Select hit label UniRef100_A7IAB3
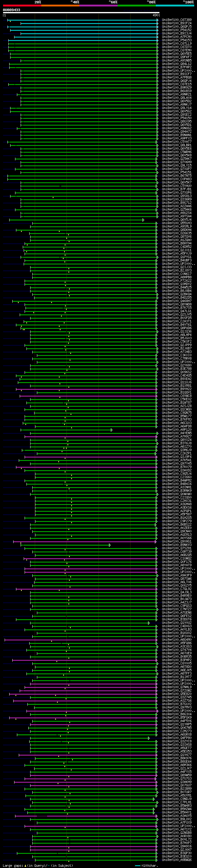197x868 pixels. tap(177, 352)
